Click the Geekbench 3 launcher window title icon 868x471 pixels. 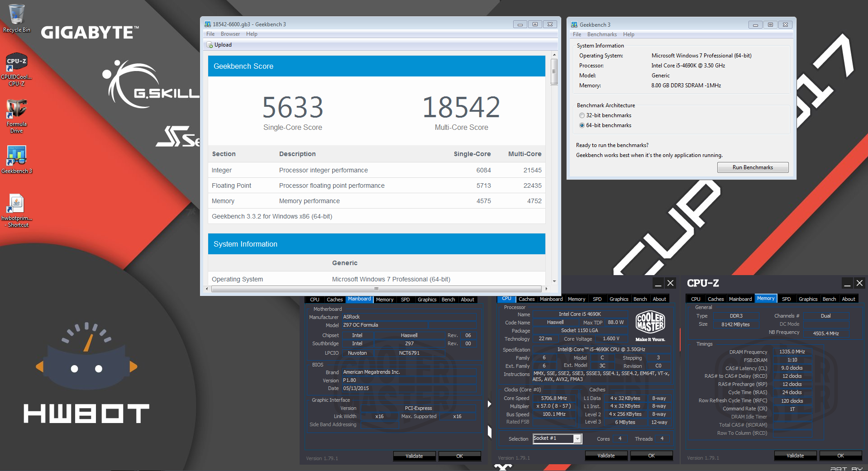pos(574,25)
